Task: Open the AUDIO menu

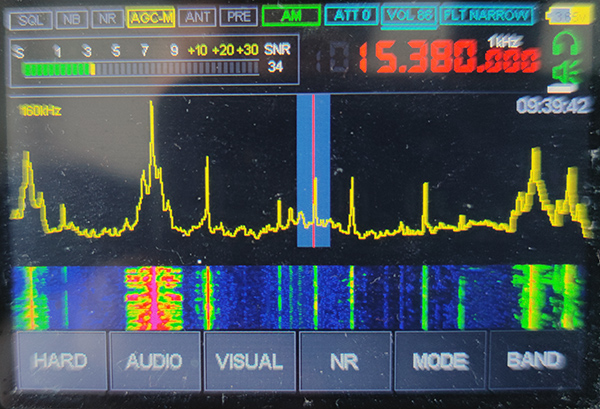Action: 154,360
